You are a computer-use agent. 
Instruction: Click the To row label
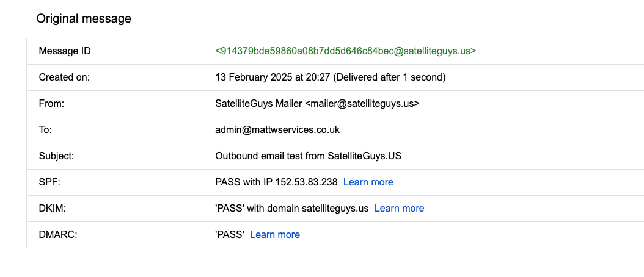tap(45, 130)
